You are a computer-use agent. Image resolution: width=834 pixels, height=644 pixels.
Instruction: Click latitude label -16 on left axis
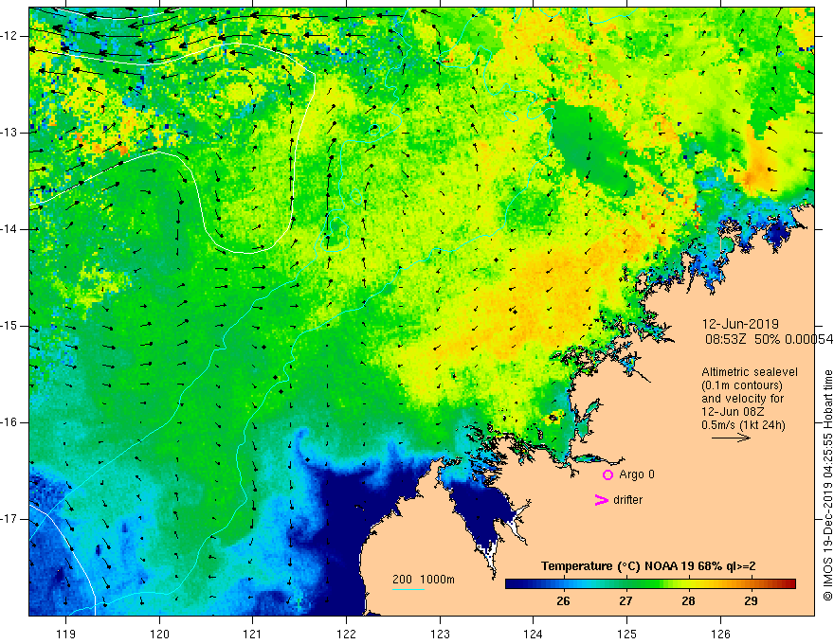tap(10, 422)
